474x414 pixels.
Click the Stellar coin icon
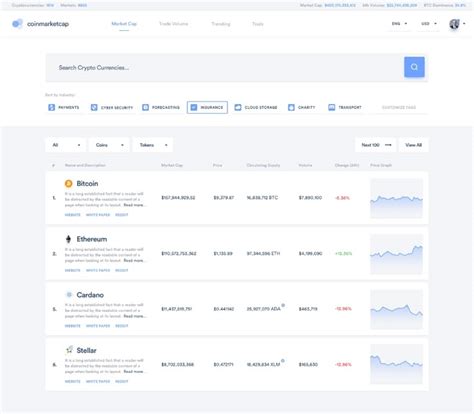(x=69, y=350)
